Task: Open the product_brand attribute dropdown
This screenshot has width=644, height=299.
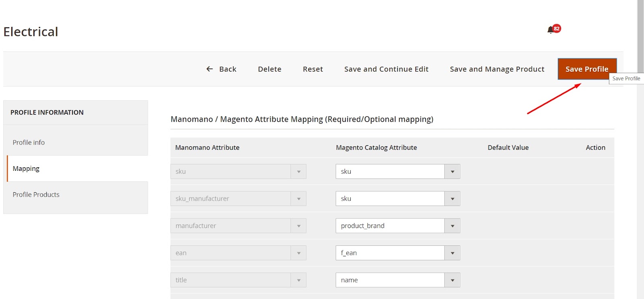Action: pos(452,226)
